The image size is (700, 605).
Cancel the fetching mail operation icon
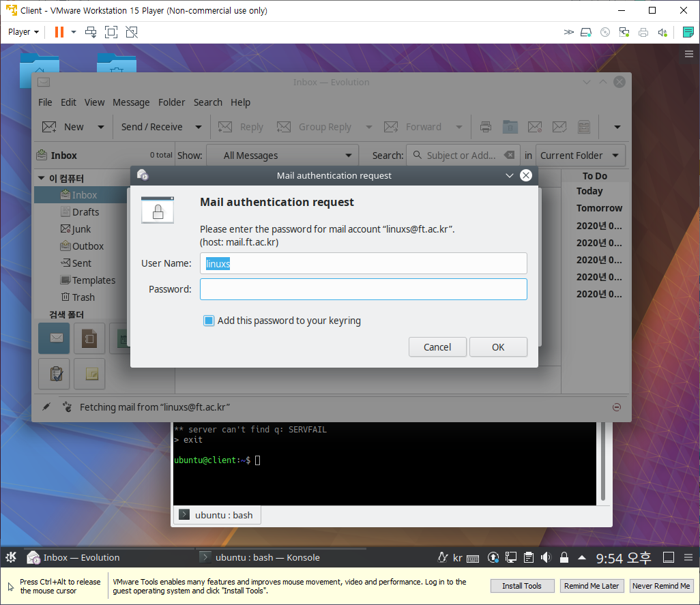point(617,407)
